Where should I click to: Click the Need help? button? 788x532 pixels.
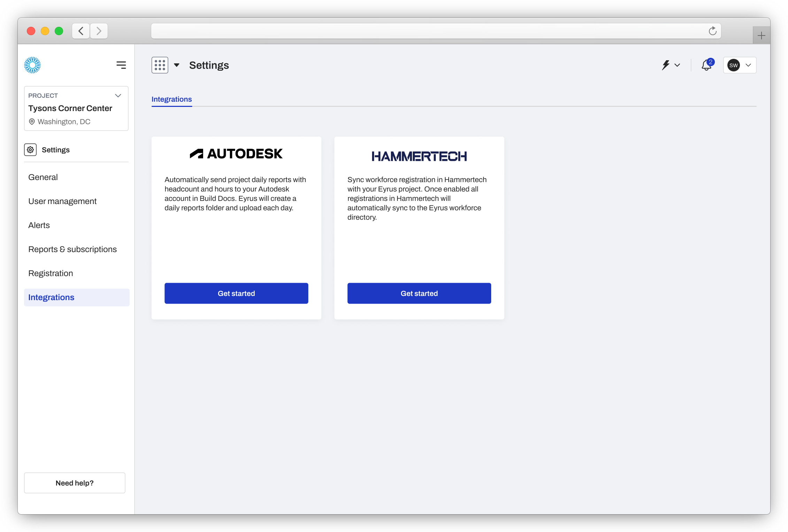(75, 483)
